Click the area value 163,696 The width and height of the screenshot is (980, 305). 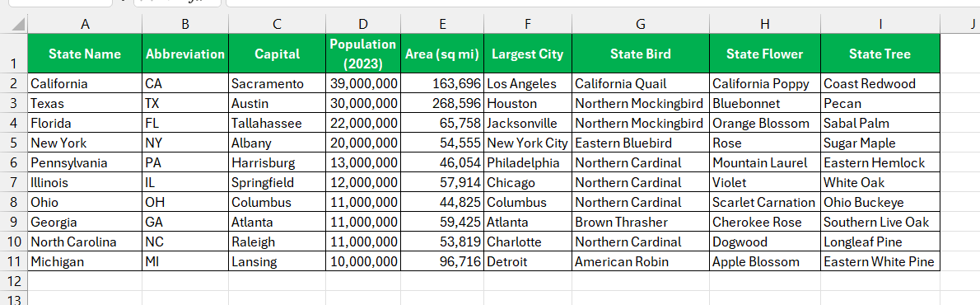tap(442, 83)
